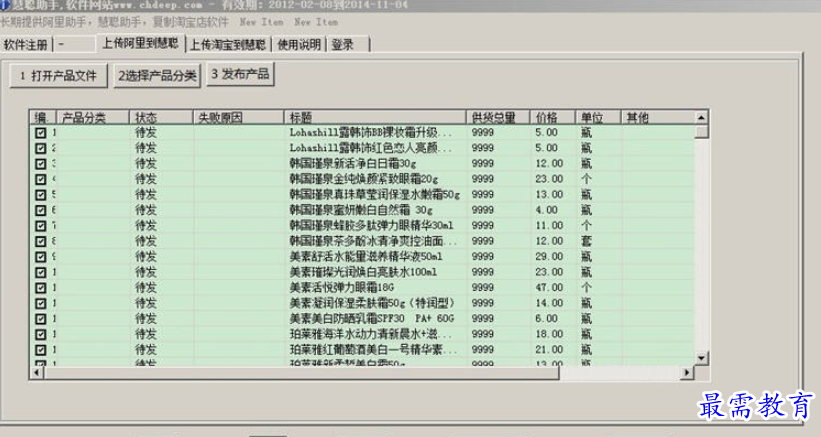Select the 上传淘宝到慧聪 tab
The image size is (821, 437).
click(x=228, y=44)
